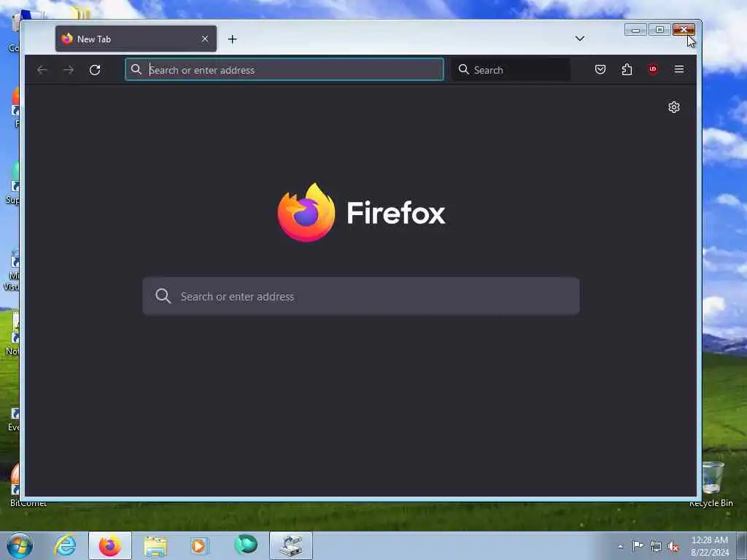Click the taskbar clock 12:28 AM

(x=709, y=540)
